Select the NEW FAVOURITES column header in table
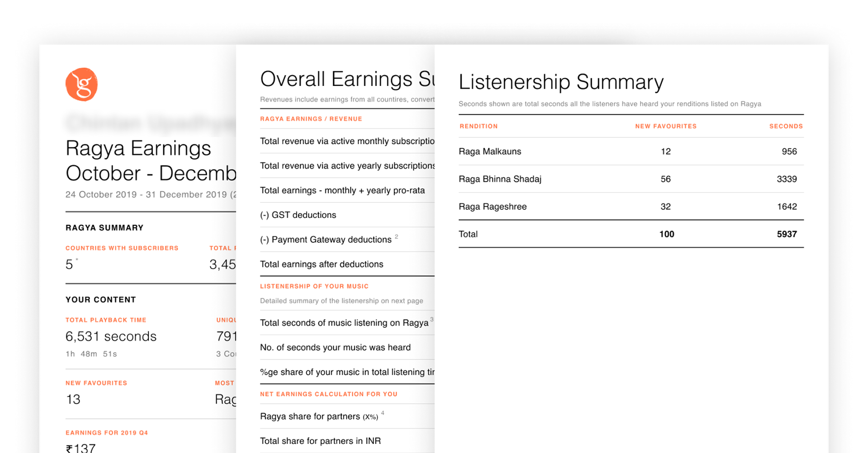Image resolution: width=868 pixels, height=453 pixels. click(x=665, y=126)
